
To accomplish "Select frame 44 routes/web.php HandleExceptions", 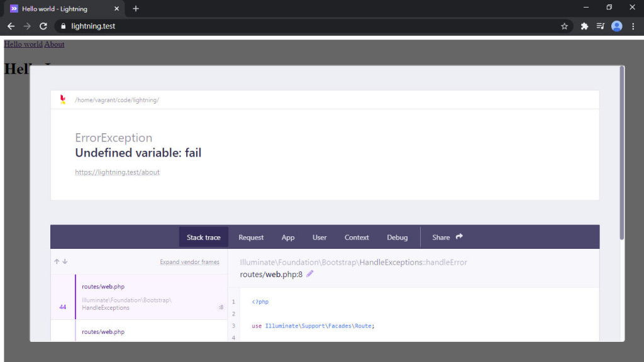I will pyautogui.click(x=139, y=297).
